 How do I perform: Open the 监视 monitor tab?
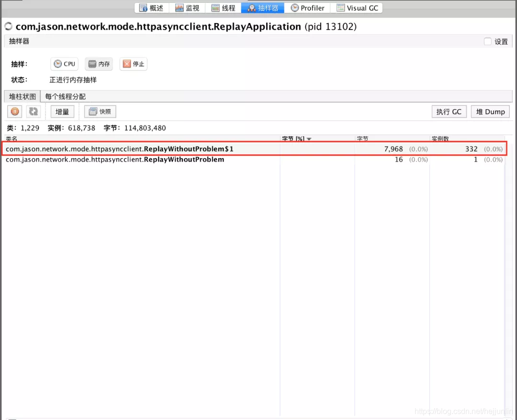pos(187,8)
